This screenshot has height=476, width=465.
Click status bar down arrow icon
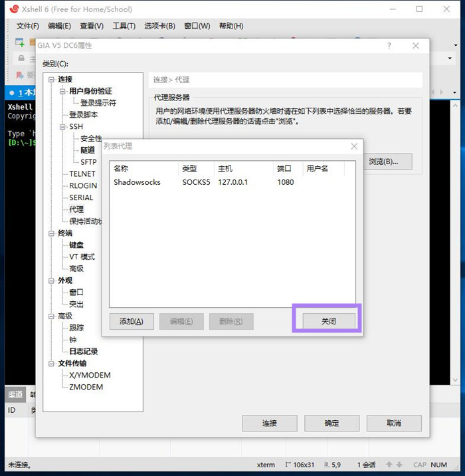click(x=399, y=465)
